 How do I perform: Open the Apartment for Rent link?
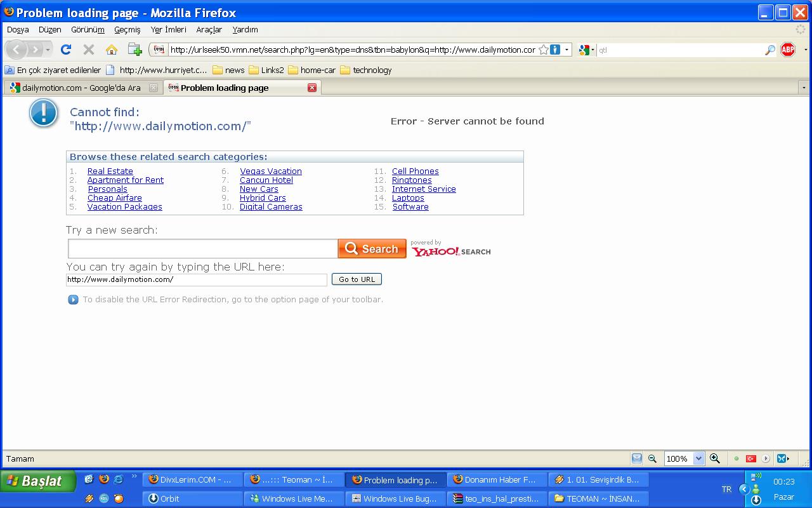click(126, 180)
